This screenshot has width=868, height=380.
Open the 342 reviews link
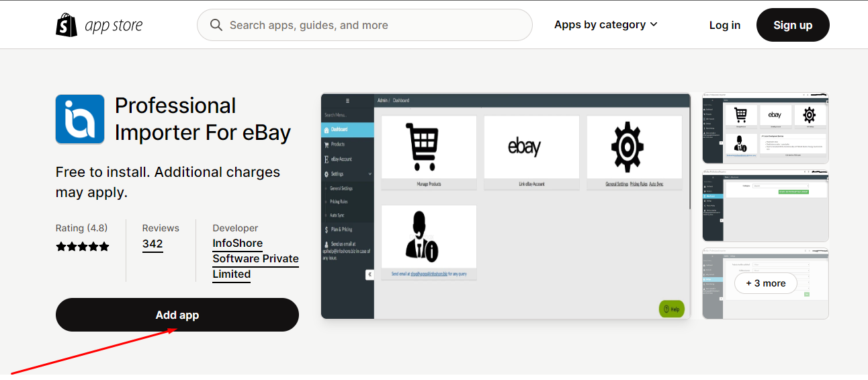153,244
